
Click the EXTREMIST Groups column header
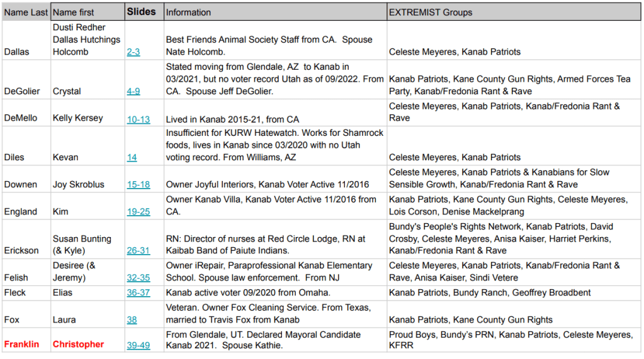pyautogui.click(x=431, y=13)
